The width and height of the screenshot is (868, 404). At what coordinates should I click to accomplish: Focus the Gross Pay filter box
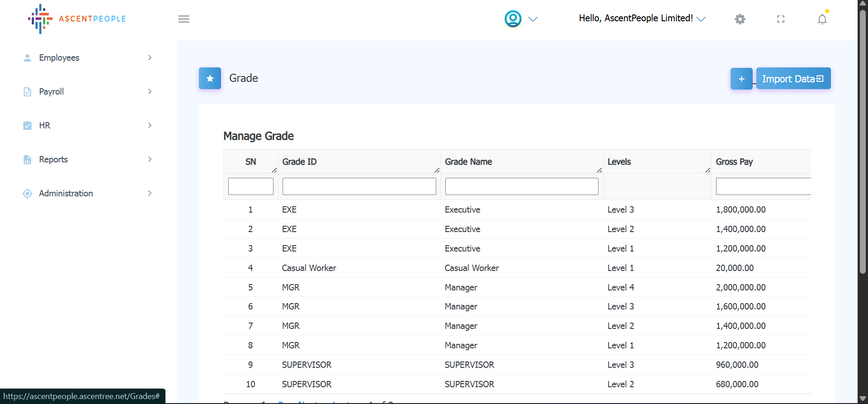(x=763, y=186)
